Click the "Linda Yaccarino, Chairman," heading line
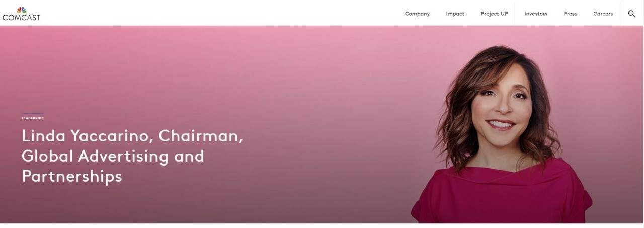644x228 pixels. [x=132, y=136]
